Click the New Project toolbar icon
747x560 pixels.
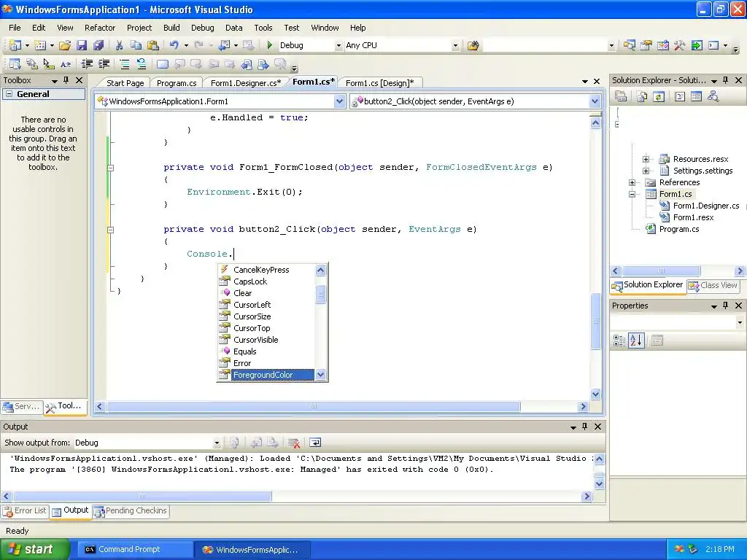[x=15, y=45]
